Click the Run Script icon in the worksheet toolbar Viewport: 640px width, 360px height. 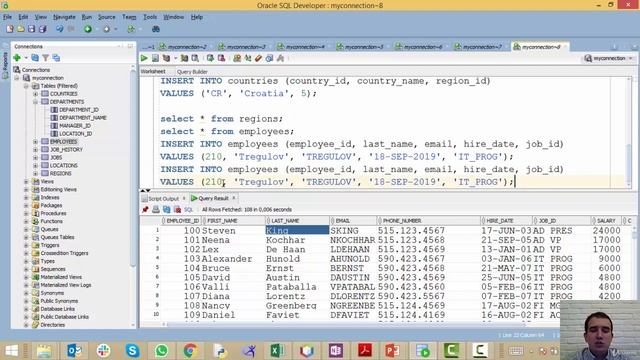pyautogui.click(x=155, y=58)
